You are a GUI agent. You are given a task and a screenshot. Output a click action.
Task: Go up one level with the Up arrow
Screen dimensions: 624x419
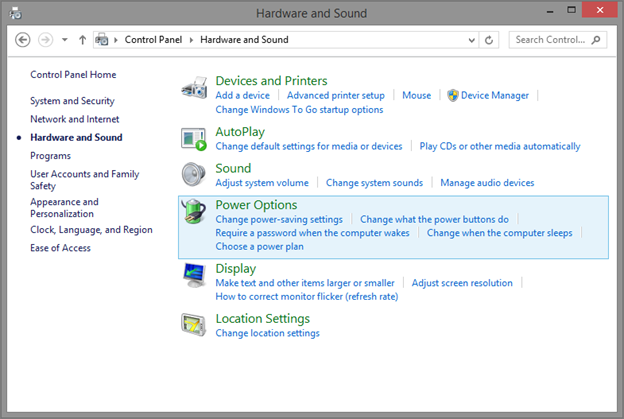[82, 40]
